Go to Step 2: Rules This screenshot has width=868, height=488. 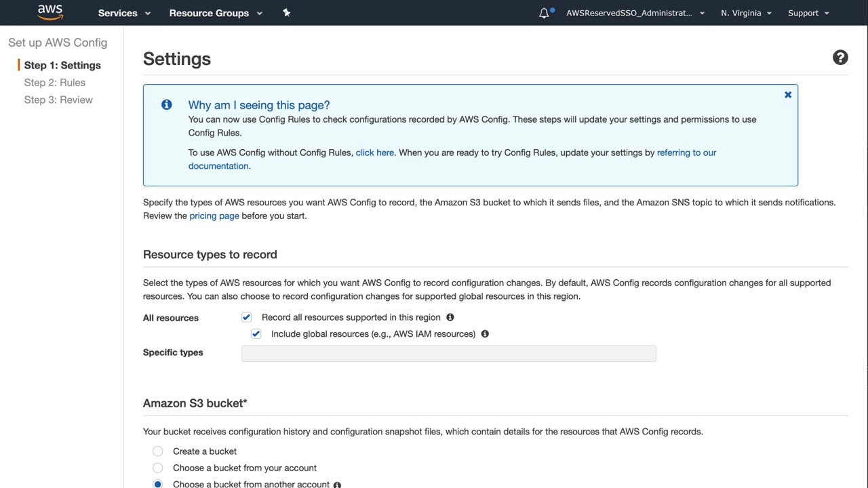54,83
